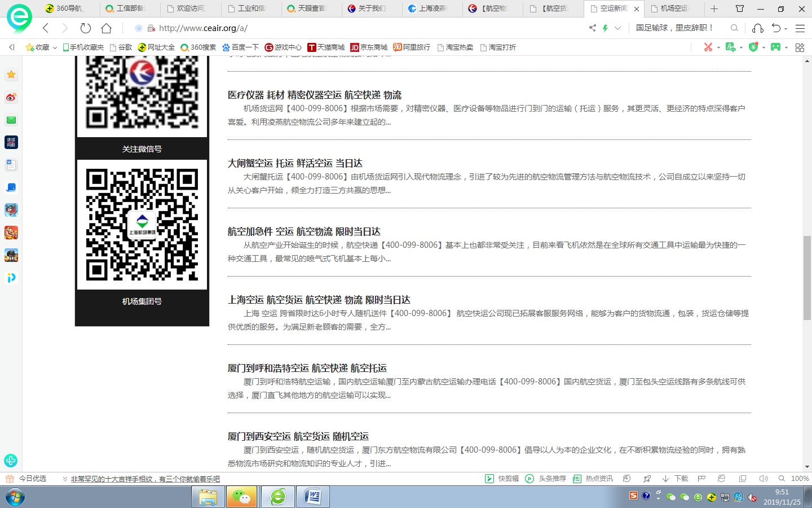Open the 百度一下 bookmark

[x=240, y=47]
